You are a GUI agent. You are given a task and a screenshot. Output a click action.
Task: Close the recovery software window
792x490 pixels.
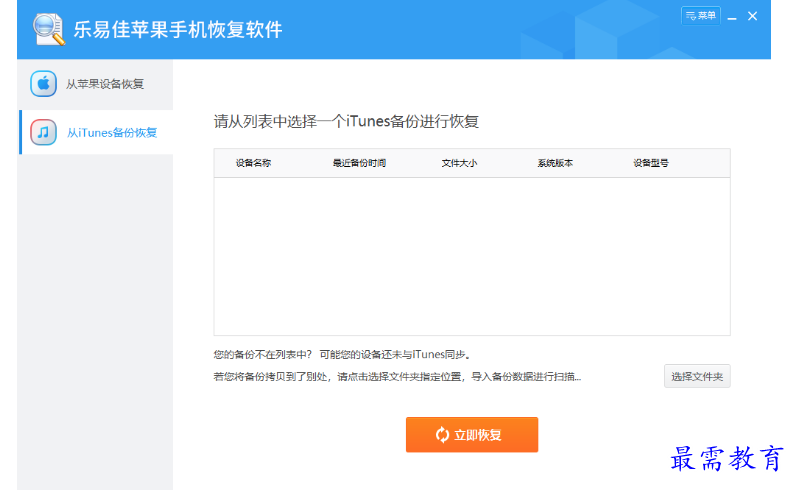click(x=753, y=16)
